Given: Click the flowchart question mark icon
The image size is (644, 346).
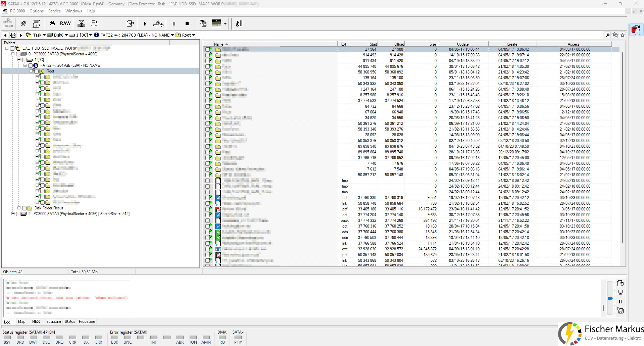Looking at the screenshot, I should [158, 23].
